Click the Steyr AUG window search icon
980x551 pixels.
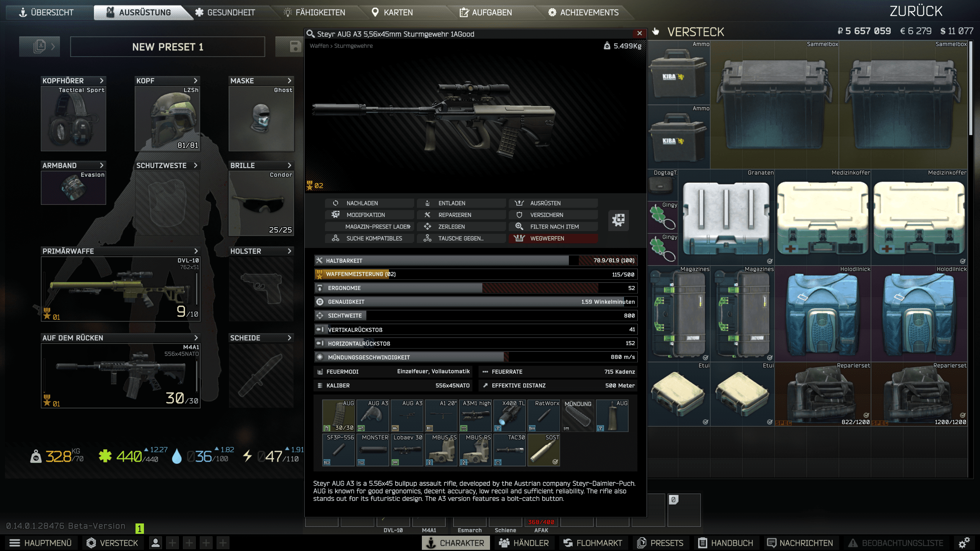(x=310, y=34)
